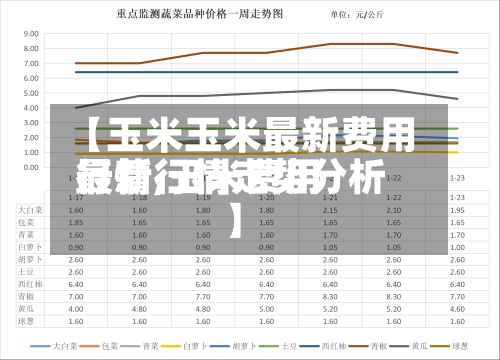
Task: Click the 青椒 legend entry
Action: point(368,346)
